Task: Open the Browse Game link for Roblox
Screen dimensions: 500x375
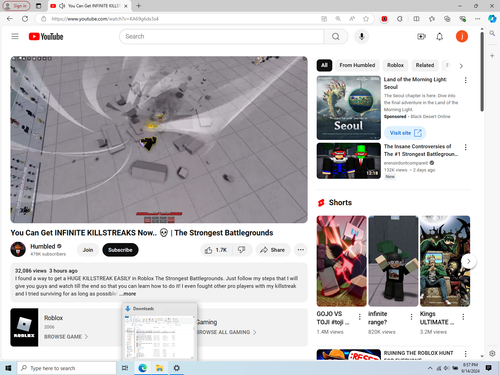Action: pyautogui.click(x=66, y=337)
